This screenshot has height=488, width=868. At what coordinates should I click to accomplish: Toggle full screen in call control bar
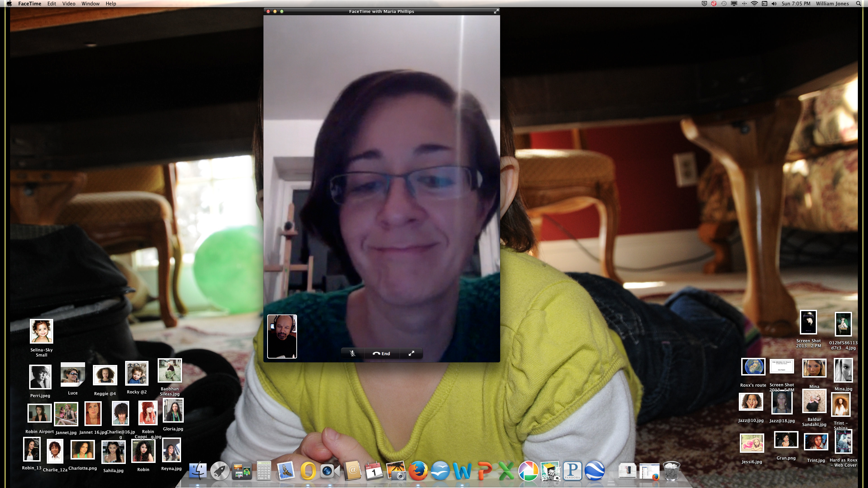[411, 353]
